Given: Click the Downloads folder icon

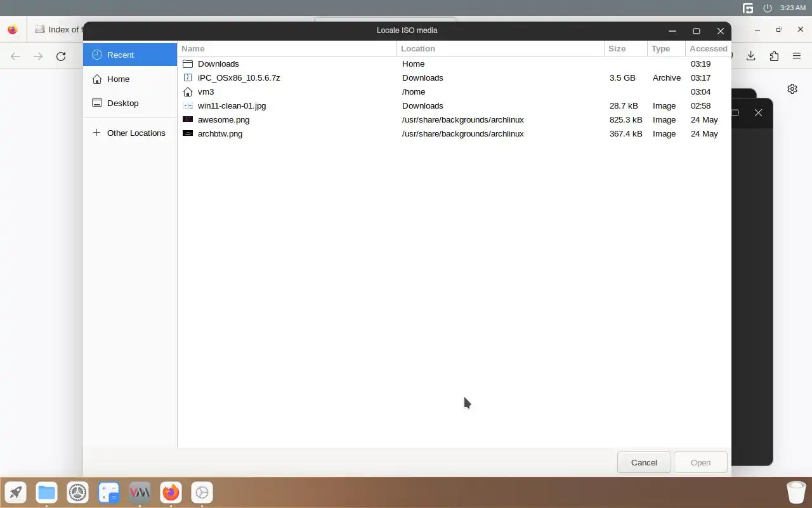Looking at the screenshot, I should [188, 63].
